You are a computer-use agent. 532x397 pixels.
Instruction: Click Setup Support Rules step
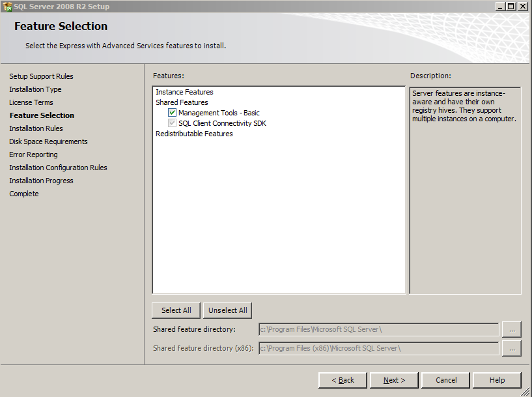(x=41, y=76)
